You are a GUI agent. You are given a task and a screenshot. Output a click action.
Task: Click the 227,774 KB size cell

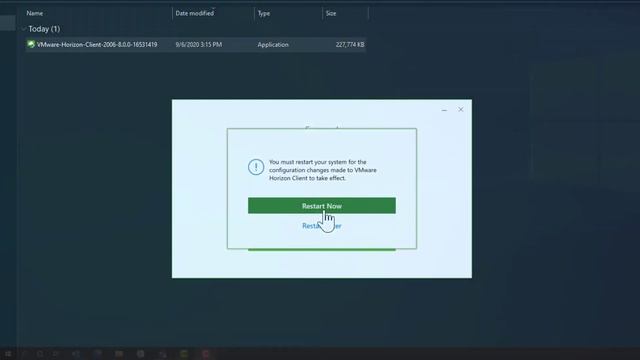(x=350, y=44)
